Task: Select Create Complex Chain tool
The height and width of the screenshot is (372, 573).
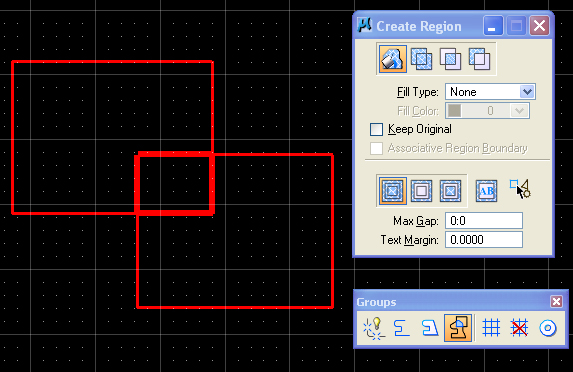Action: tap(402, 328)
